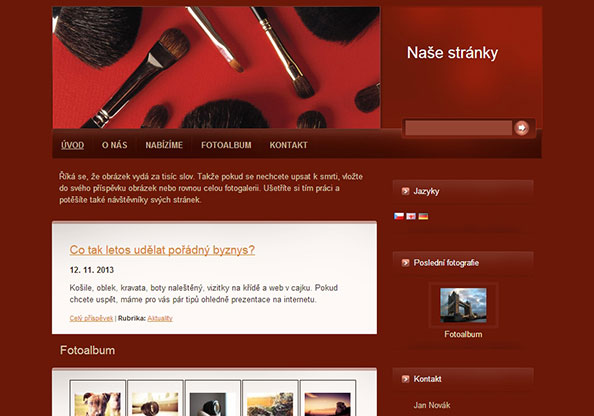Open the FOTOALBUM navigation item
This screenshot has height=416, width=594.
[x=226, y=145]
